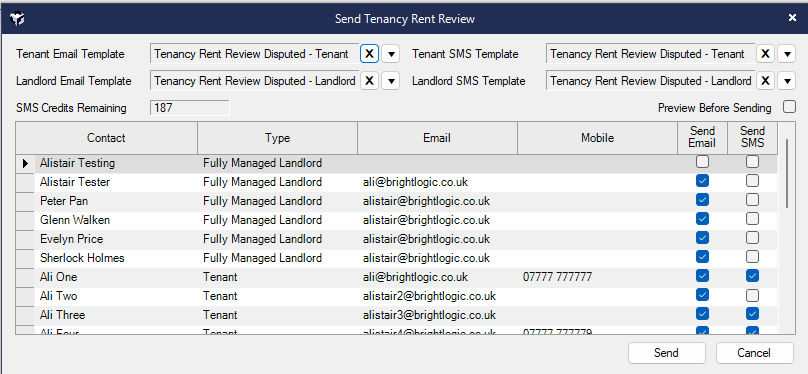808x374 pixels.
Task: Open the Tenant SMS Template dropdown
Action: [786, 54]
